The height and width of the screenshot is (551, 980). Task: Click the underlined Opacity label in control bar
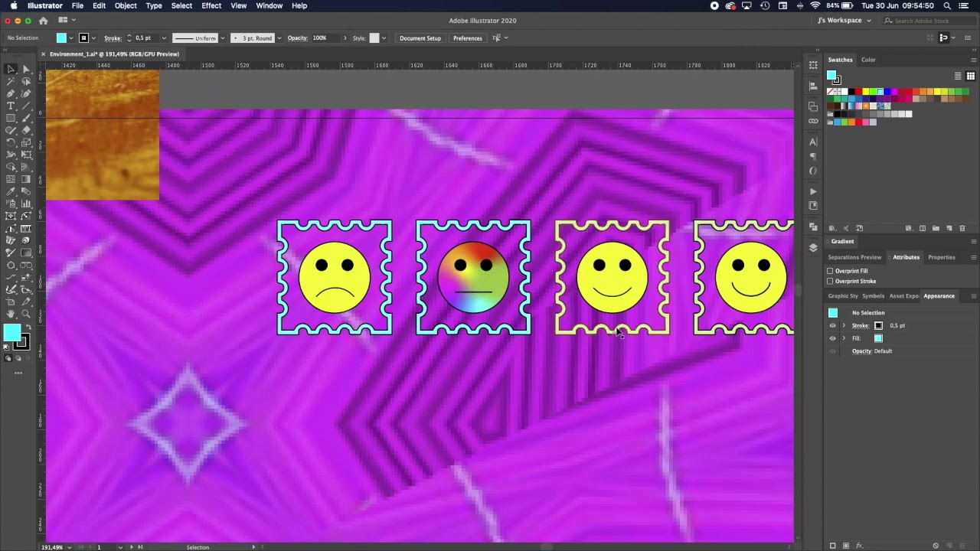297,38
